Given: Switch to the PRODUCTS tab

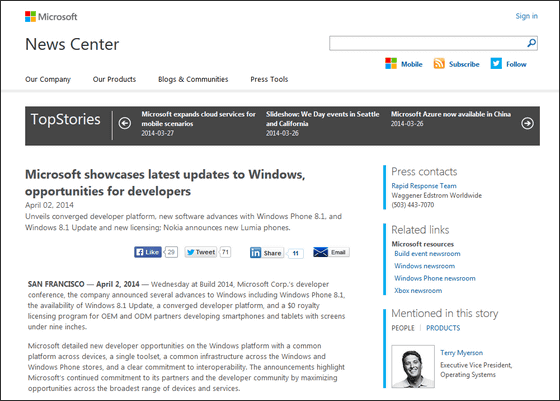Looking at the screenshot, I should 443,328.
